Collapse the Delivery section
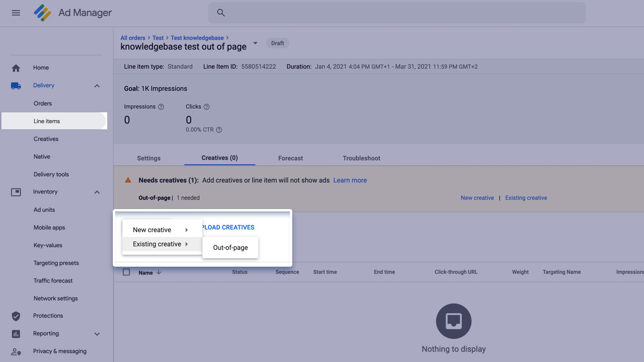 (x=97, y=86)
